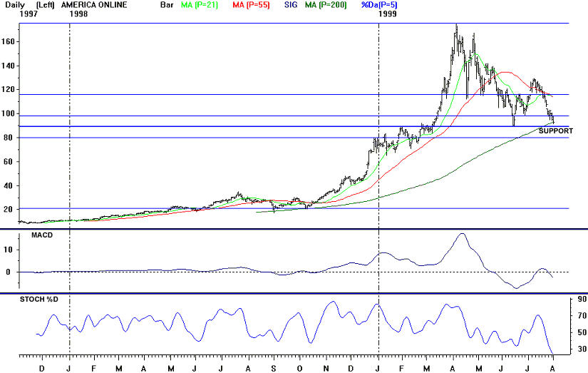This screenshot has width=588, height=373.
Task: Click the MACD axis value 0
Action: (9, 272)
